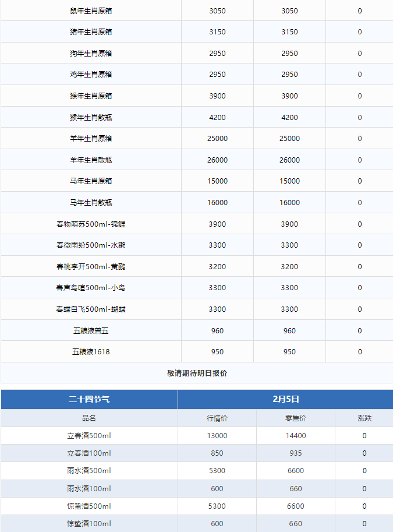393x532 pixels.
Task: Click the 二十四节气 table header
Action: click(x=89, y=399)
